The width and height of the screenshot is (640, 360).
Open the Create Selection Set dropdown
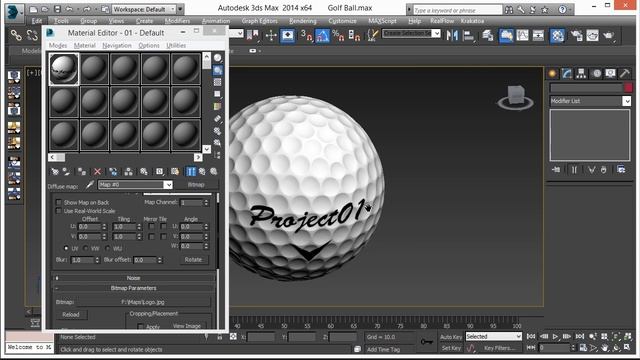coord(436,33)
